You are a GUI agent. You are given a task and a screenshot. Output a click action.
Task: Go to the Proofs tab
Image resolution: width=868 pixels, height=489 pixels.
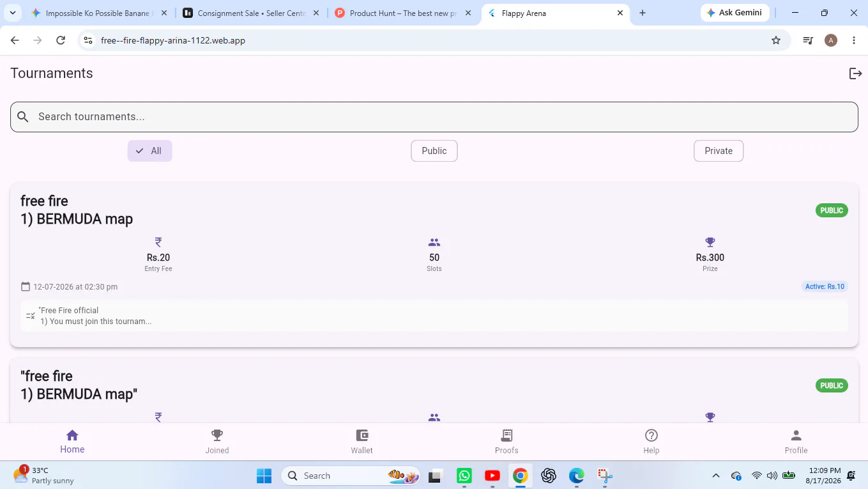506,442
